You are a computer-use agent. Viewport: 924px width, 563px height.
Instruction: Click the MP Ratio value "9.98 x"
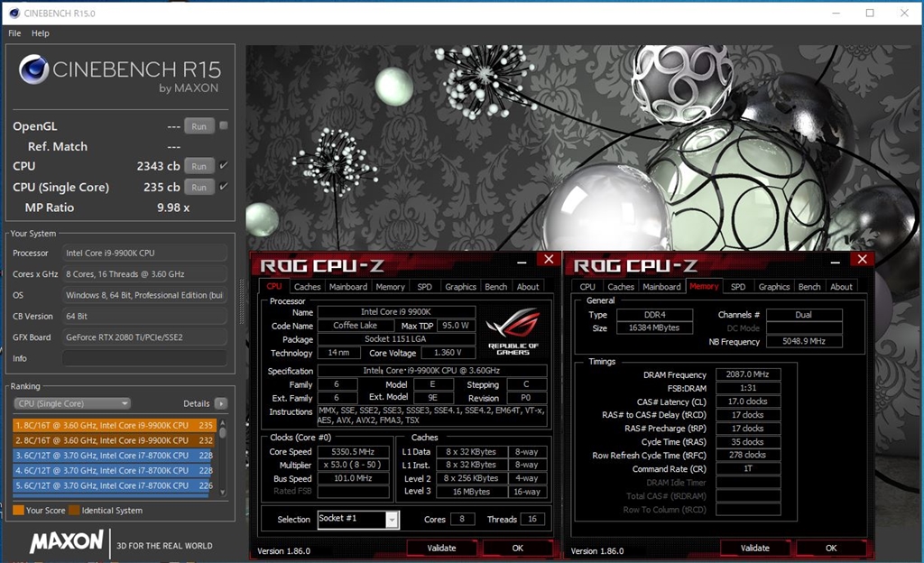point(173,208)
